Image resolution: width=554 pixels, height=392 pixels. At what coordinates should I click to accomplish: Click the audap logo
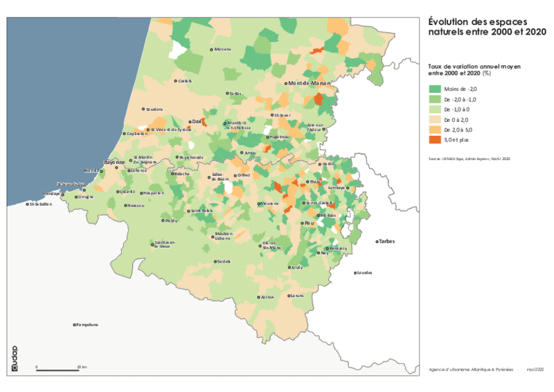(x=15, y=359)
